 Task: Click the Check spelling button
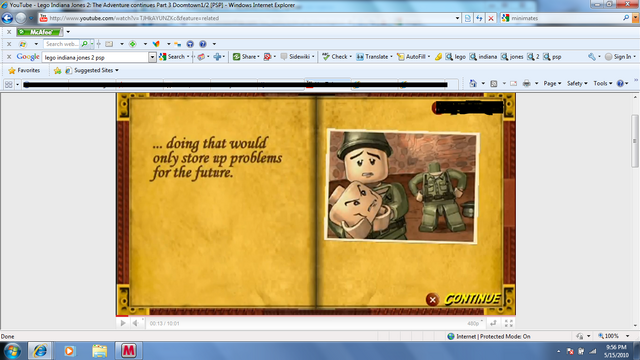(335, 57)
